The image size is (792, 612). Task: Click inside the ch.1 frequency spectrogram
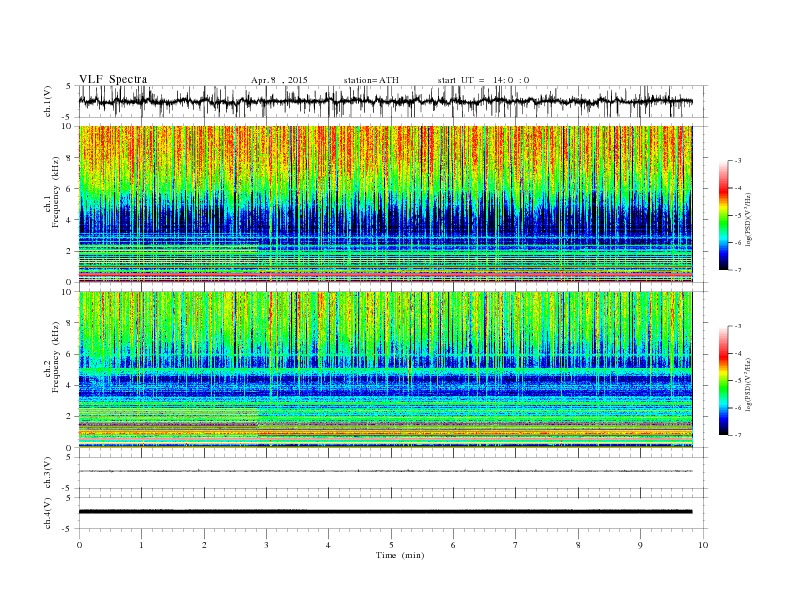(x=386, y=204)
